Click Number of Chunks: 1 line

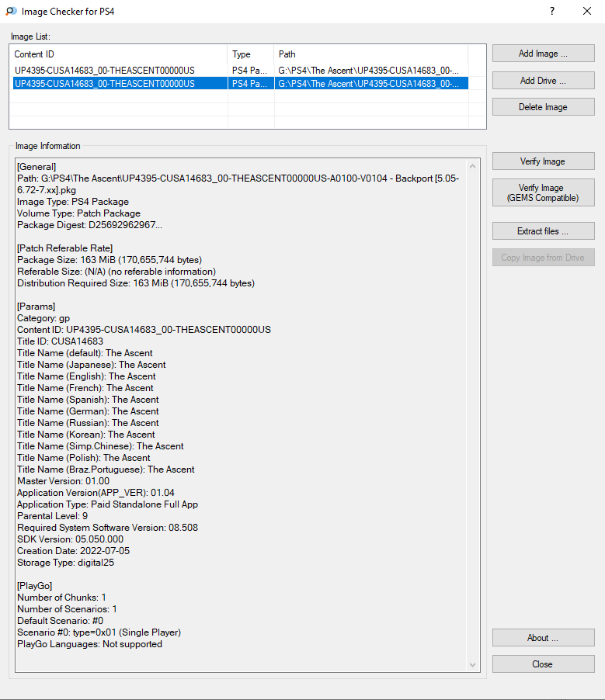[61, 598]
